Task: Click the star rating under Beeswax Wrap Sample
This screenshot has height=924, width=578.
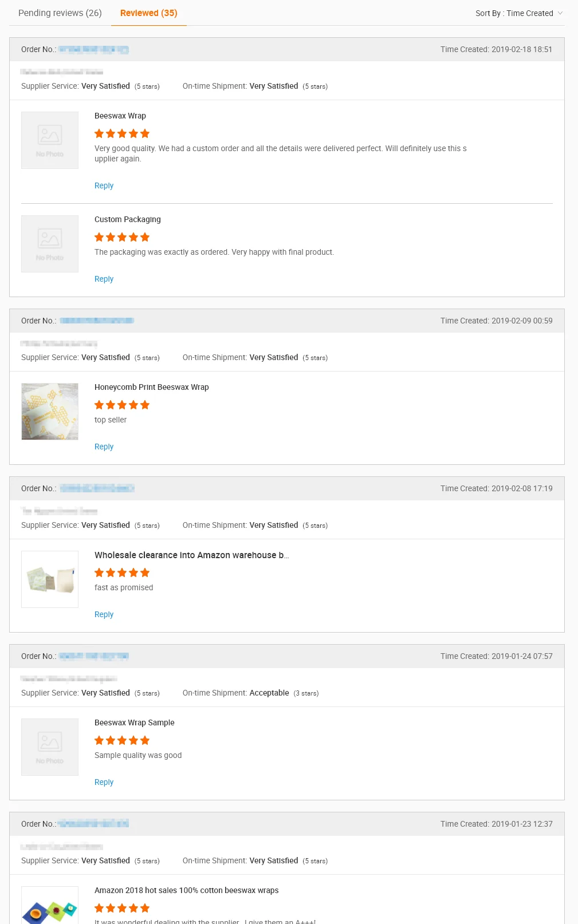Action: pos(122,740)
